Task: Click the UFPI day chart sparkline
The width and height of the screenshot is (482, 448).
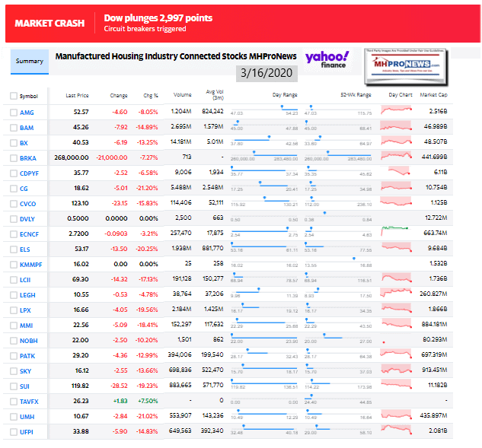Action: coord(396,429)
